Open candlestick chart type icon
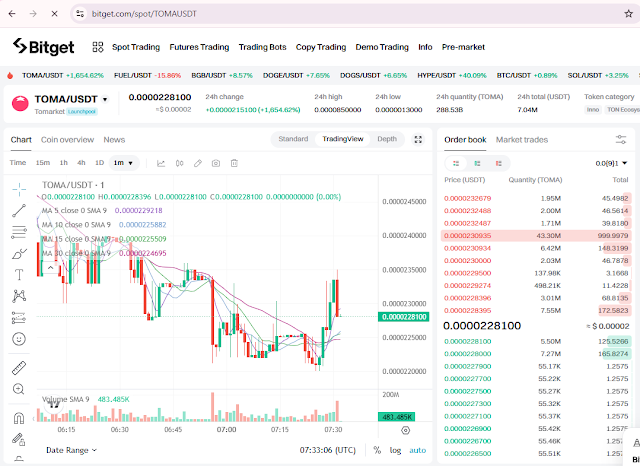640x466 pixels. click(x=179, y=163)
